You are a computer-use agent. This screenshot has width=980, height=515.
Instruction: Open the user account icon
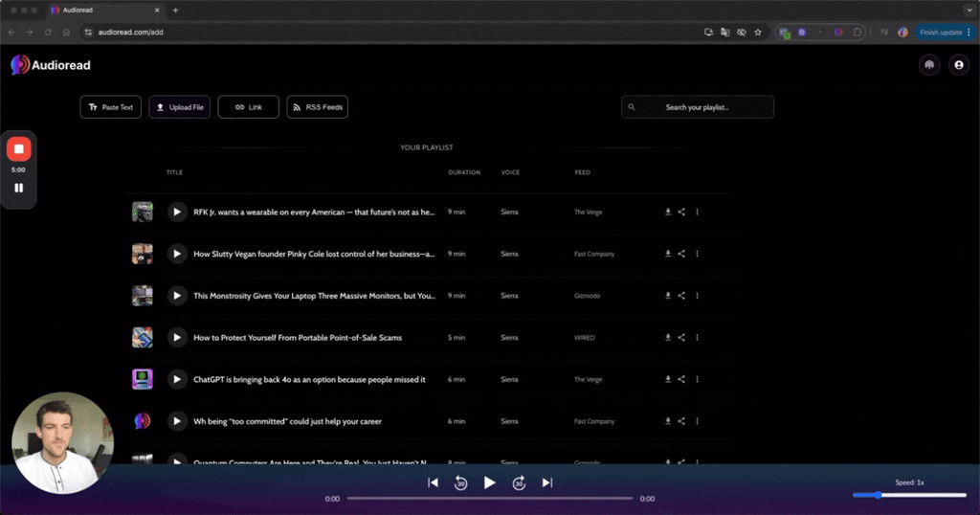tap(959, 65)
